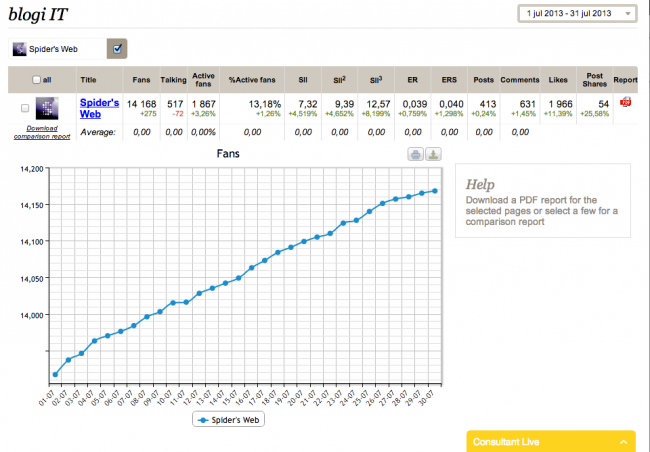Image resolution: width=650 pixels, height=452 pixels.
Task: Click Download comparison report link
Action: [42, 132]
